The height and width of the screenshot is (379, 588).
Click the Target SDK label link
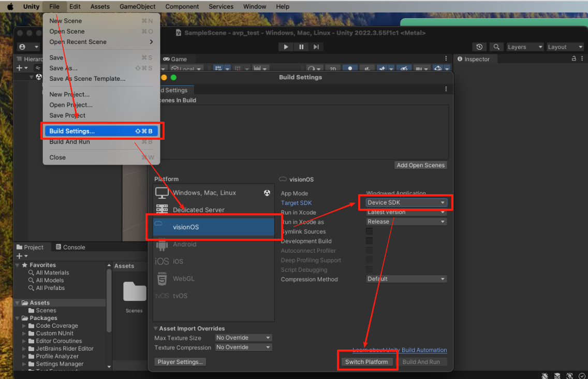pyautogui.click(x=296, y=203)
